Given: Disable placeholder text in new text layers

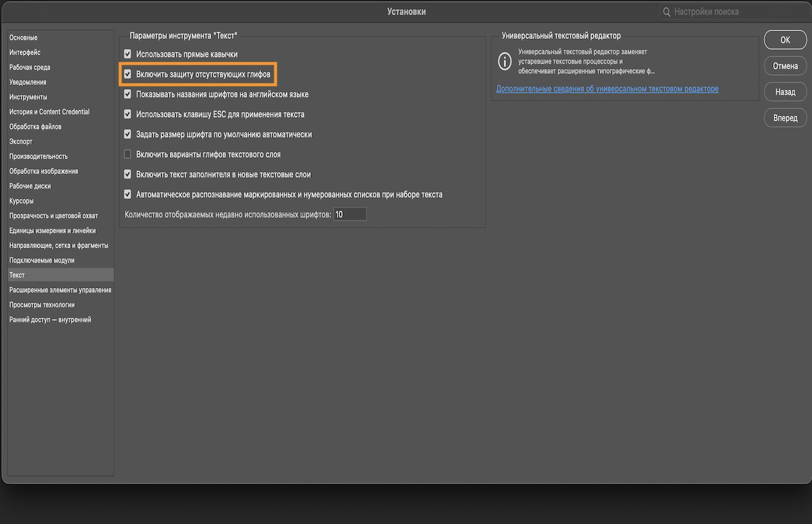Looking at the screenshot, I should pos(127,174).
